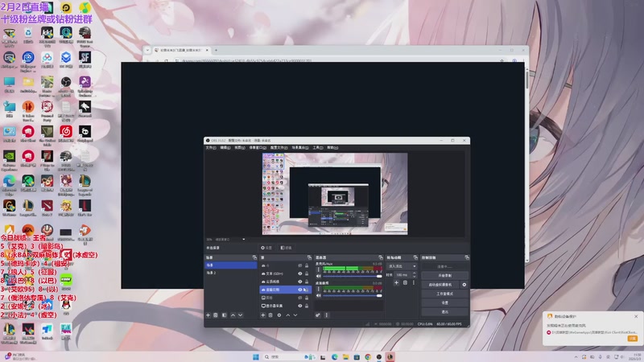Show hidden system tray icons chevron
The image size is (644, 362).
pyautogui.click(x=576, y=357)
